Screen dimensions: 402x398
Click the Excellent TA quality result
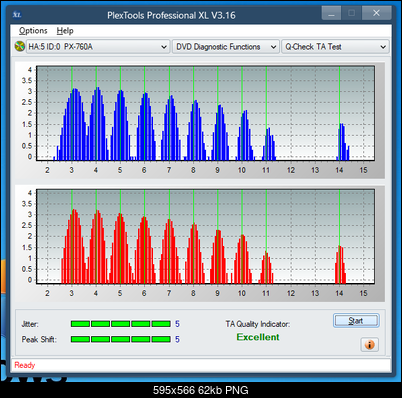tap(258, 337)
